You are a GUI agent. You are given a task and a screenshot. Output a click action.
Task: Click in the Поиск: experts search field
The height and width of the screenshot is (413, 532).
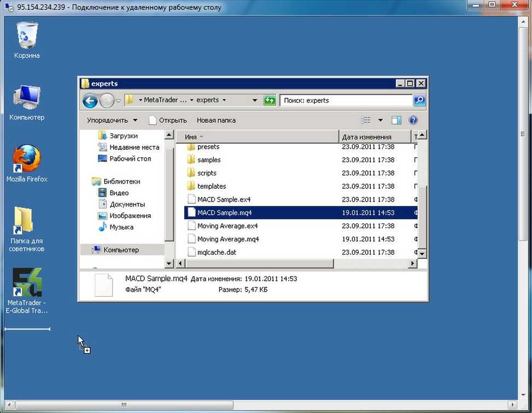pos(346,101)
